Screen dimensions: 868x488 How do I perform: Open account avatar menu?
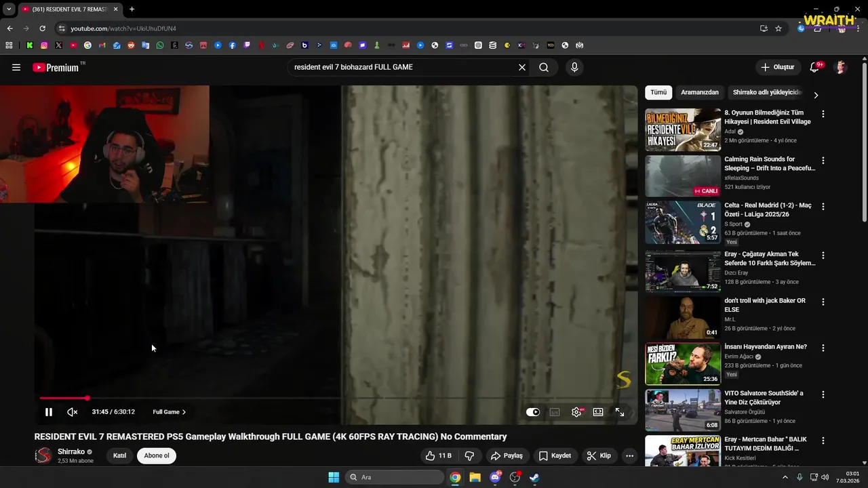tap(841, 67)
